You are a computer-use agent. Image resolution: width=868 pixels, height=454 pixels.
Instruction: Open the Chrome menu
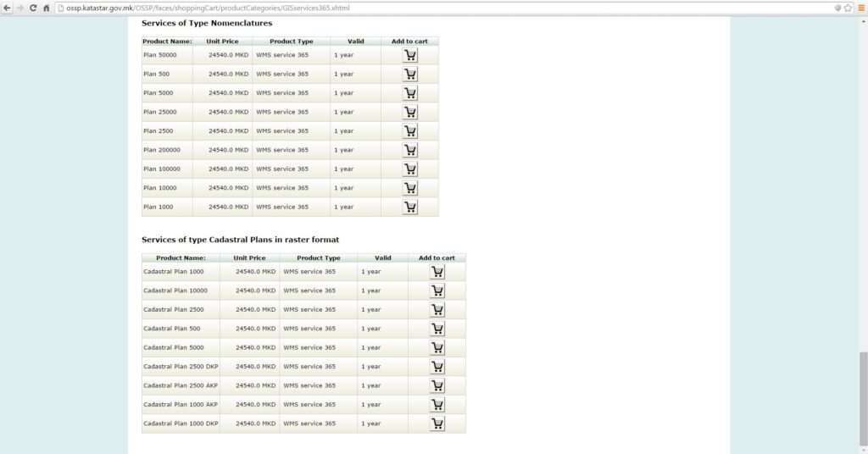860,7
